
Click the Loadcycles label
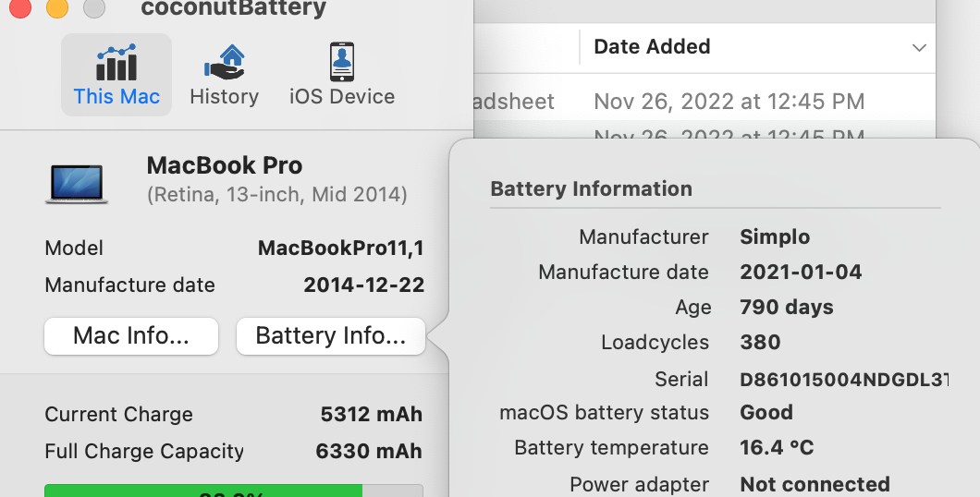pos(655,343)
